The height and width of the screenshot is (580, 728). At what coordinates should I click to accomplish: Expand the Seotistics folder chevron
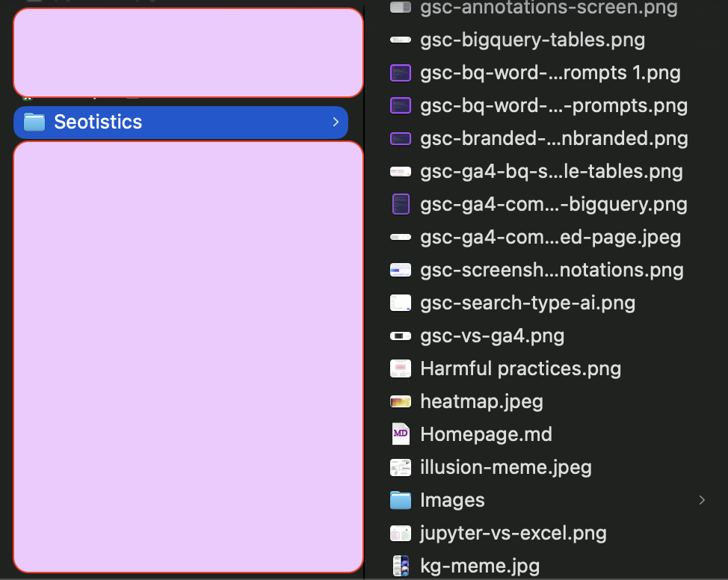(336, 122)
